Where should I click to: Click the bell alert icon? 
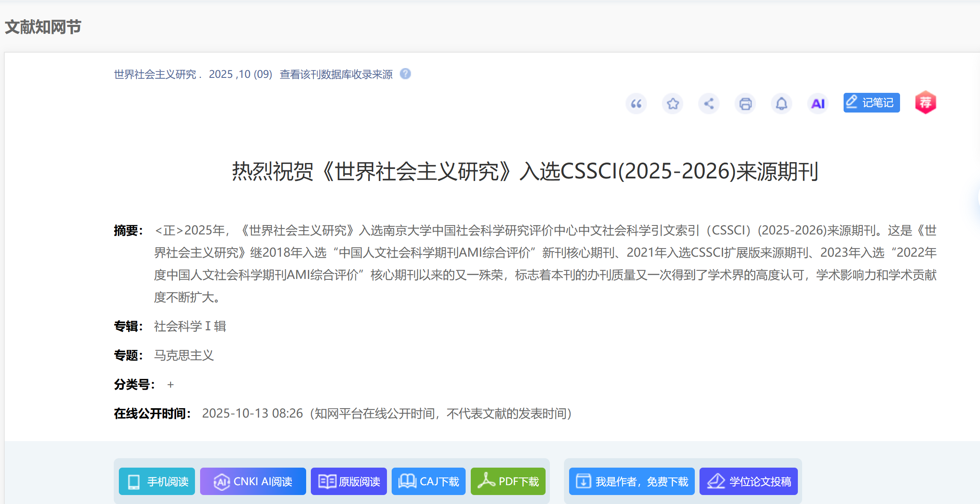click(782, 104)
